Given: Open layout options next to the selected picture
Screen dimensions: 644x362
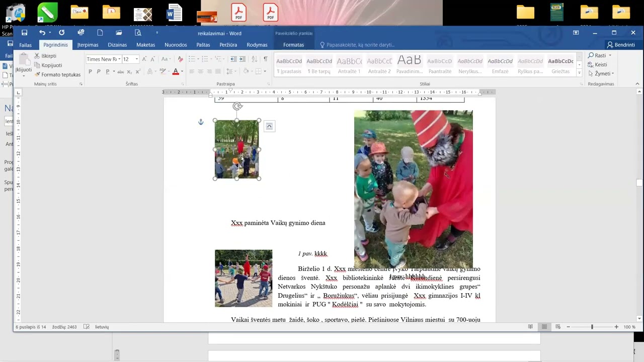Looking at the screenshot, I should point(269,127).
